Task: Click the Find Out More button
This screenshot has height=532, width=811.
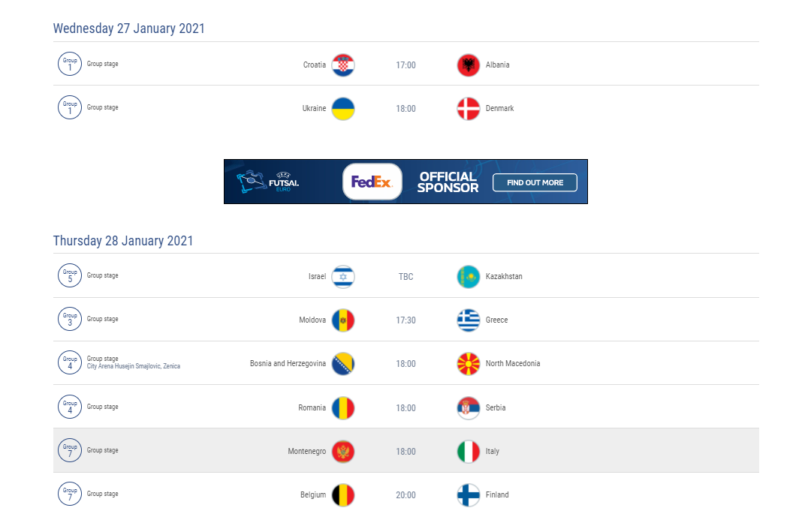Action: (535, 182)
